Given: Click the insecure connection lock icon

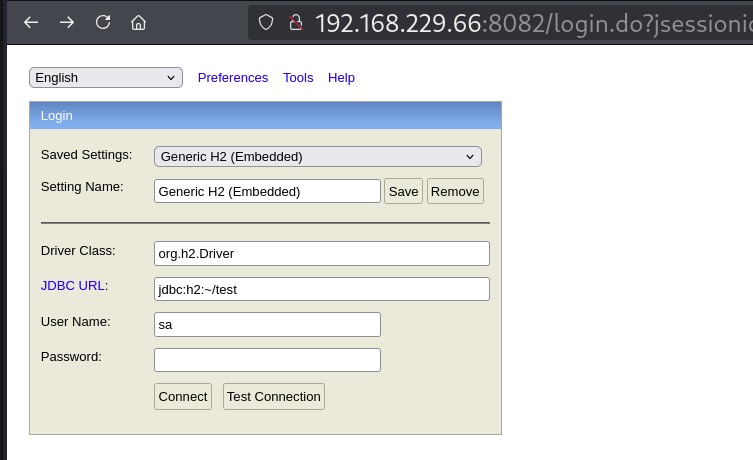Looking at the screenshot, I should [294, 22].
